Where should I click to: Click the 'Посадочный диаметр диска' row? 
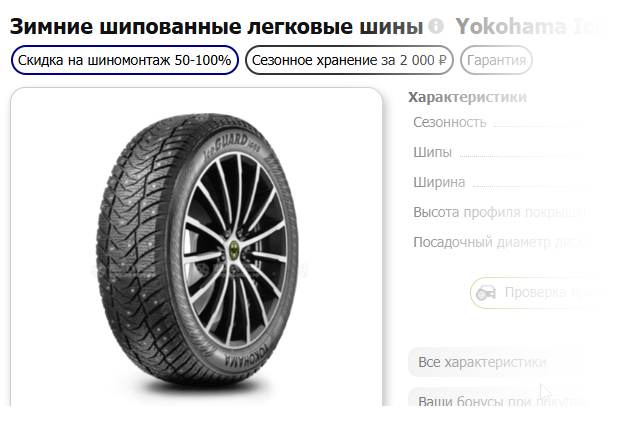(497, 242)
